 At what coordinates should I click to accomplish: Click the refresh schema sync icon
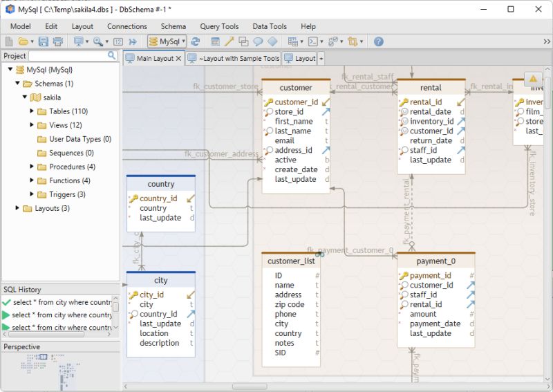point(195,41)
